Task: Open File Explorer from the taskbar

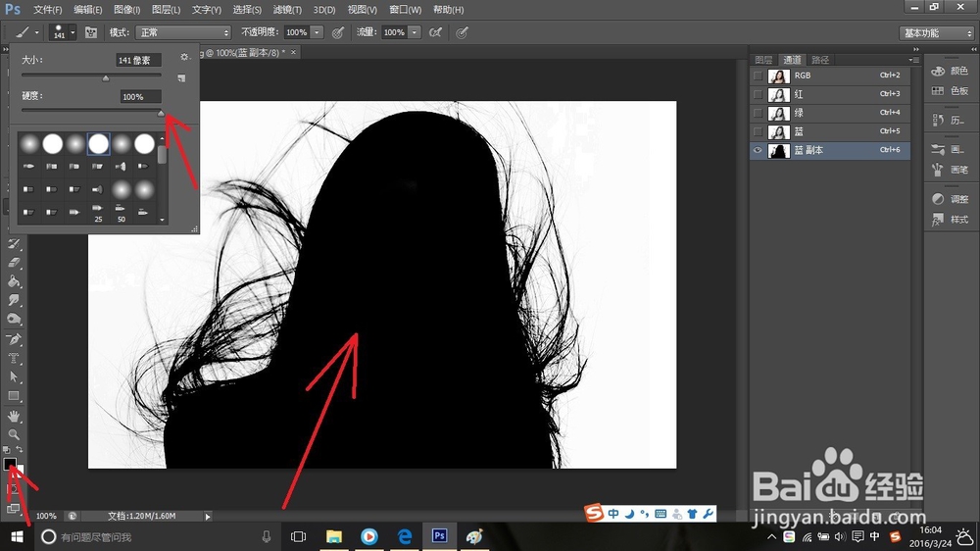Action: click(x=334, y=536)
